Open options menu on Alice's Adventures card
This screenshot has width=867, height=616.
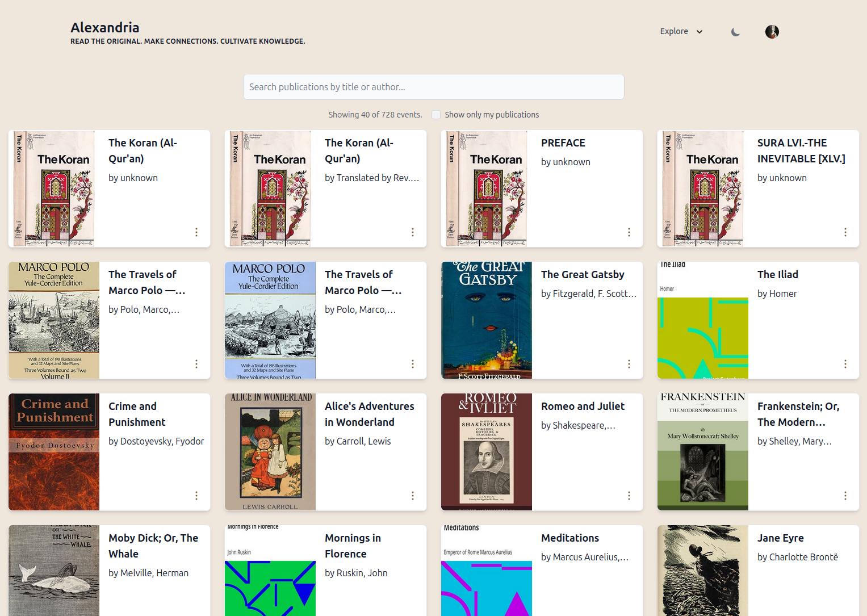coord(413,496)
